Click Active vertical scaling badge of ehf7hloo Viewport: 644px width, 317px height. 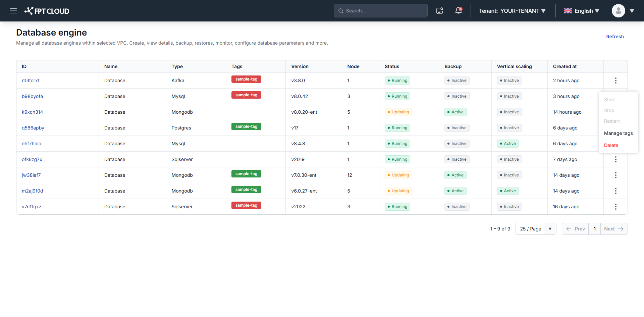508,144
